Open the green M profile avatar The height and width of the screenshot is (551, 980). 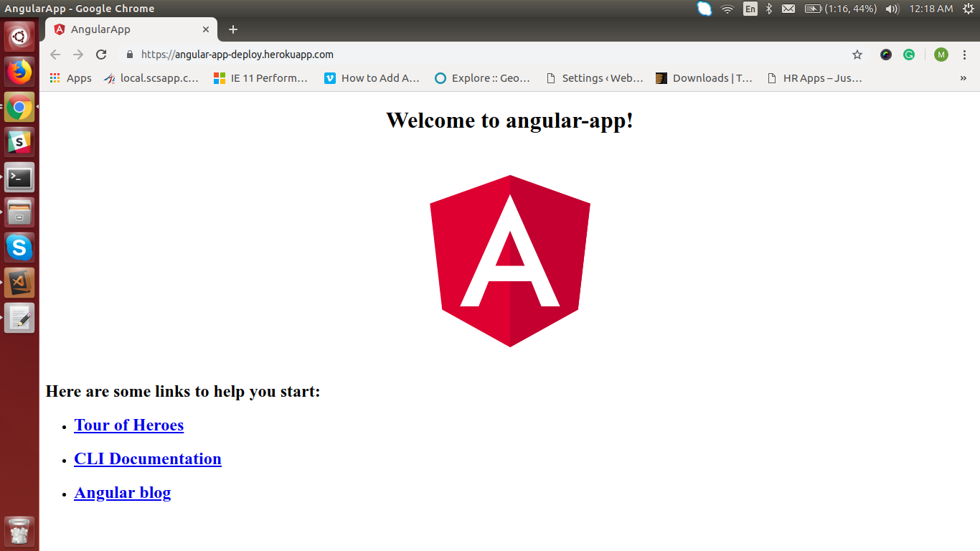941,55
